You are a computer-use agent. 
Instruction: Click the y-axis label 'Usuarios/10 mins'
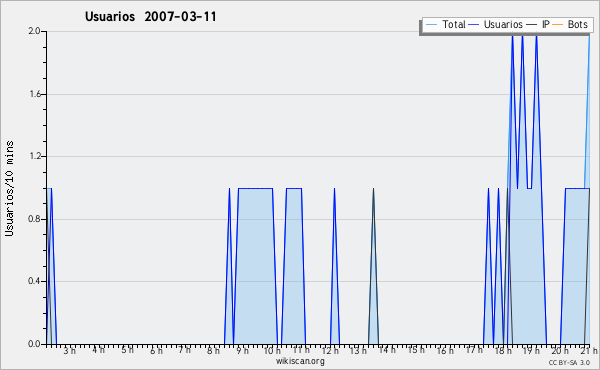tap(9, 188)
